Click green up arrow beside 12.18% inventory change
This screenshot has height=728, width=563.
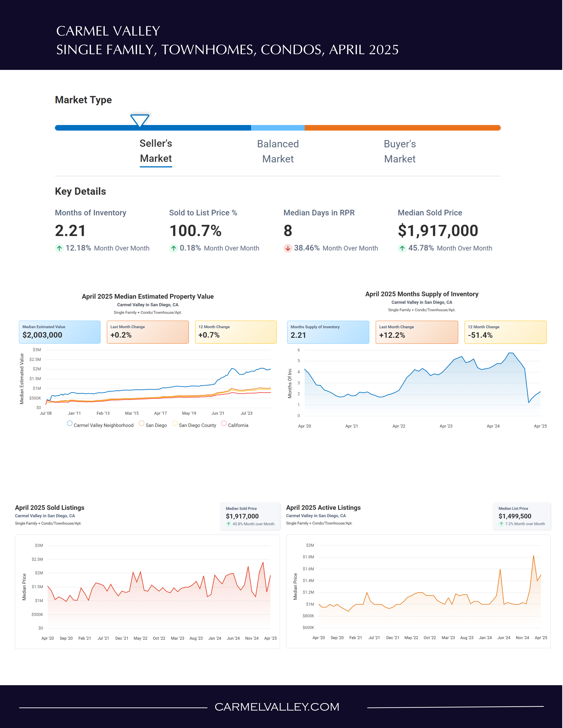pyautogui.click(x=59, y=248)
